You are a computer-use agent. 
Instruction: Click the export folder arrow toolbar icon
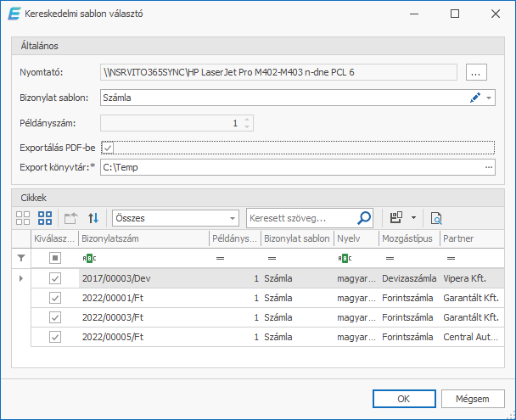click(70, 218)
